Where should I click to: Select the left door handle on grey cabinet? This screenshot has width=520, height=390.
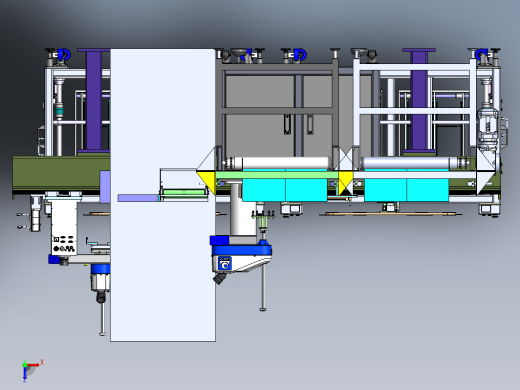[287, 124]
